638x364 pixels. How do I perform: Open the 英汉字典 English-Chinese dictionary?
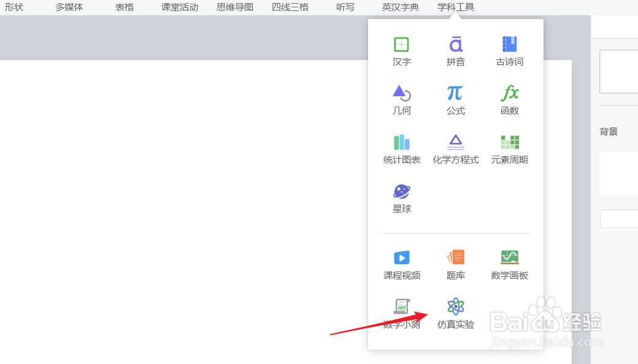(401, 7)
